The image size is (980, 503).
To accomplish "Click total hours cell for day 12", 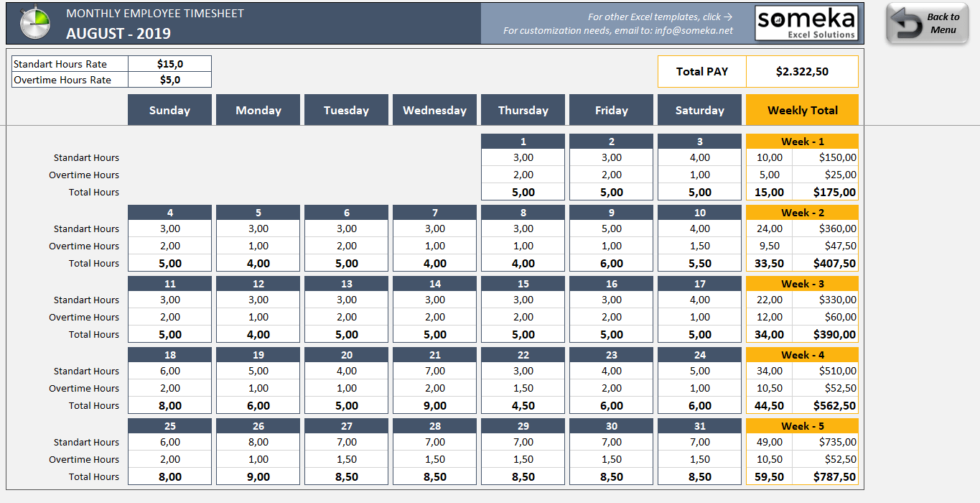I will click(258, 334).
